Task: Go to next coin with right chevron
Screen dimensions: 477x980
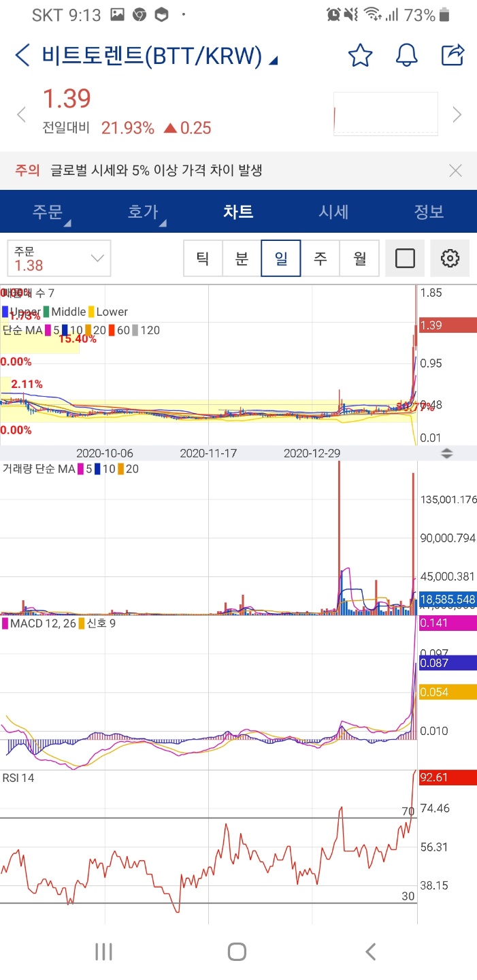Action: [457, 114]
